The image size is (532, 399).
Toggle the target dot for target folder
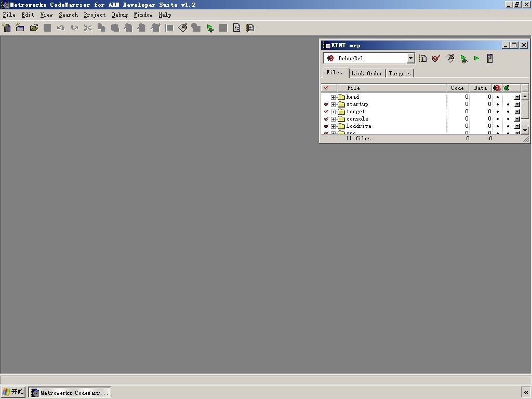508,111
